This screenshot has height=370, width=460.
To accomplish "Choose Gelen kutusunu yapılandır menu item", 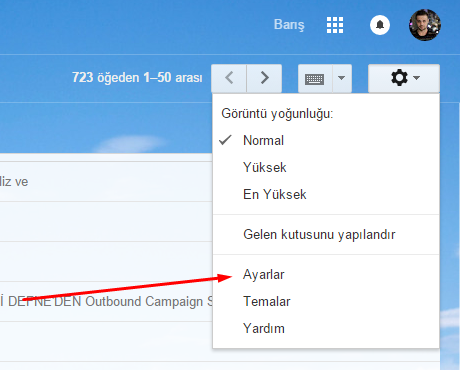I will point(326,234).
